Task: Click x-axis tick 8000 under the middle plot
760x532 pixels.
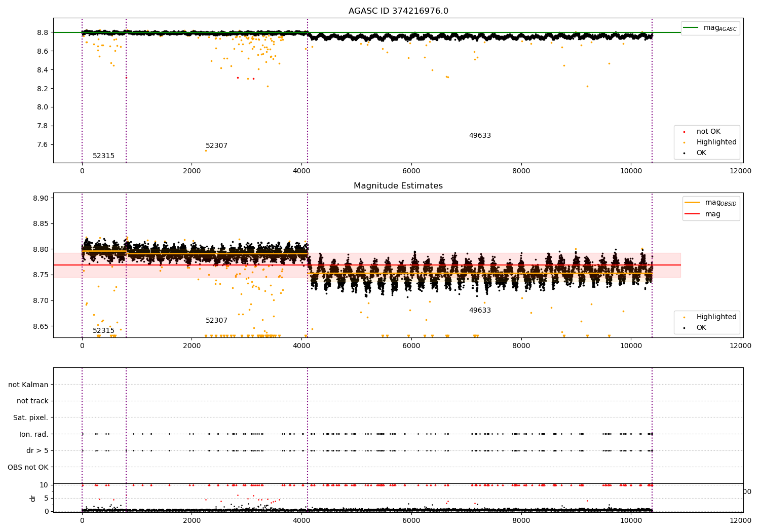Action: [521, 346]
